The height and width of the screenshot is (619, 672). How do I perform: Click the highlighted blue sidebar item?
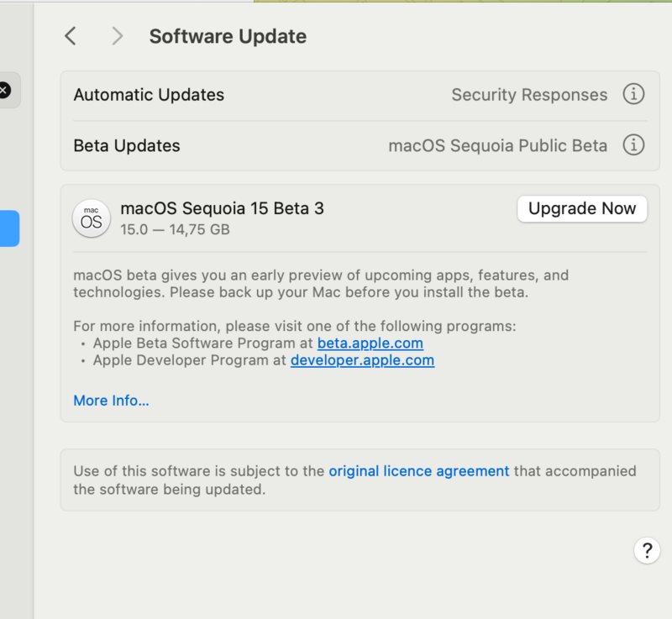coord(9,228)
